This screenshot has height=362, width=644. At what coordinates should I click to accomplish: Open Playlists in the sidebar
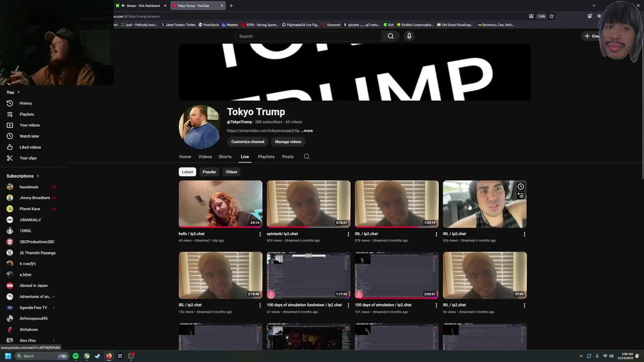coord(27,114)
